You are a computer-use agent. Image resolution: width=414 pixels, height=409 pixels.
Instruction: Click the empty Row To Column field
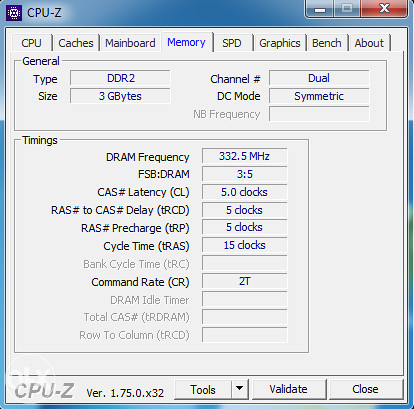click(244, 335)
